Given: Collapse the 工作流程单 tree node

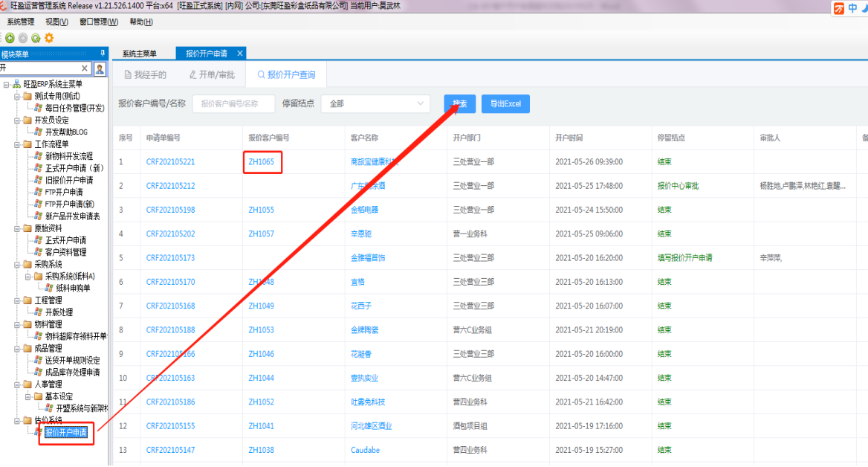Looking at the screenshot, I should (x=16, y=144).
